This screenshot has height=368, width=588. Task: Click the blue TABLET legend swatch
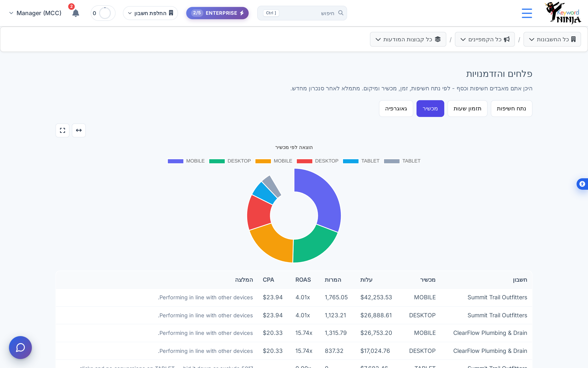[351, 161]
